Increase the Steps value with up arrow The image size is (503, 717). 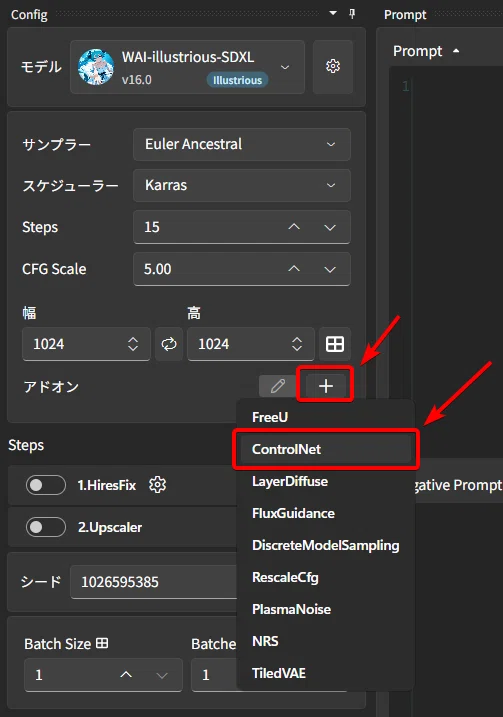[x=294, y=227]
